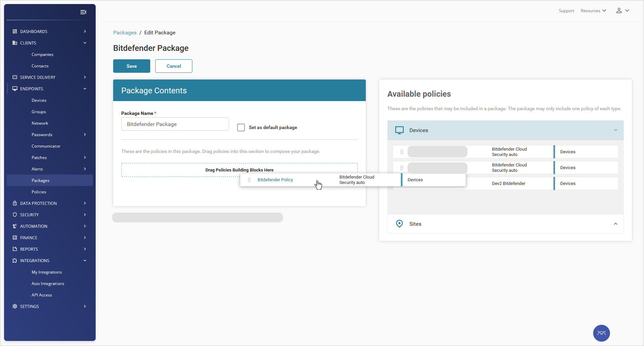Screen dimensions: 644x346
Task: Collapse the navigation sidebar
Action: pos(83,12)
